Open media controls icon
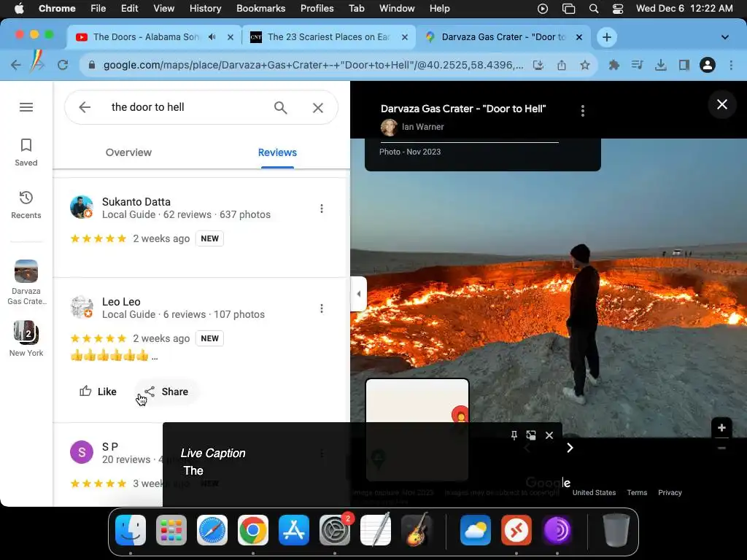Viewport: 747px width, 560px height. coord(637,65)
